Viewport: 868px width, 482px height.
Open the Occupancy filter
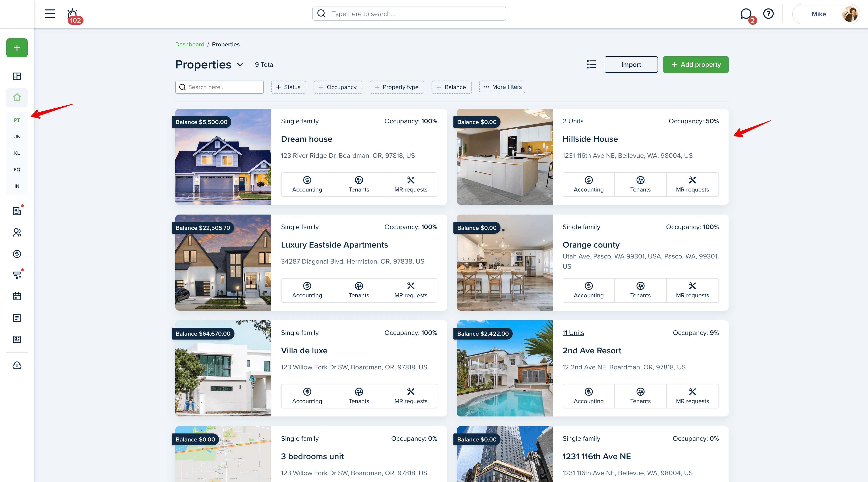click(338, 87)
